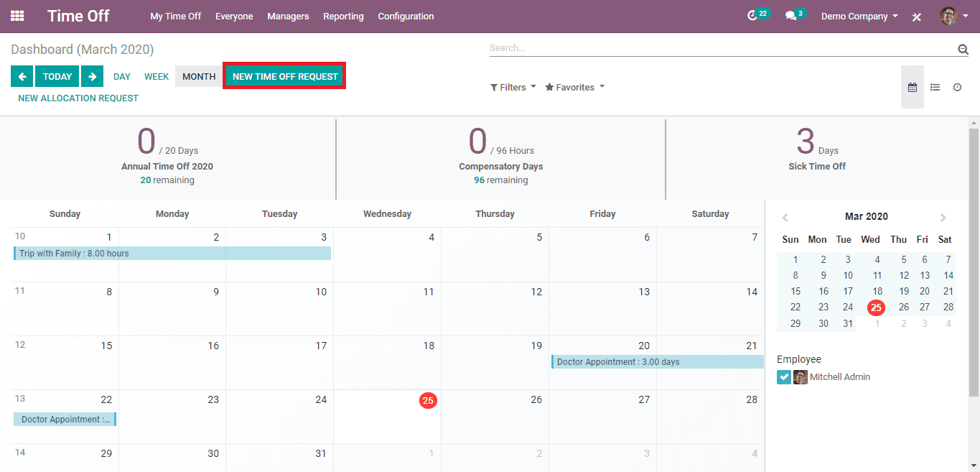Click Time Off app title
Viewport: 980px width, 472px height.
(78, 16)
